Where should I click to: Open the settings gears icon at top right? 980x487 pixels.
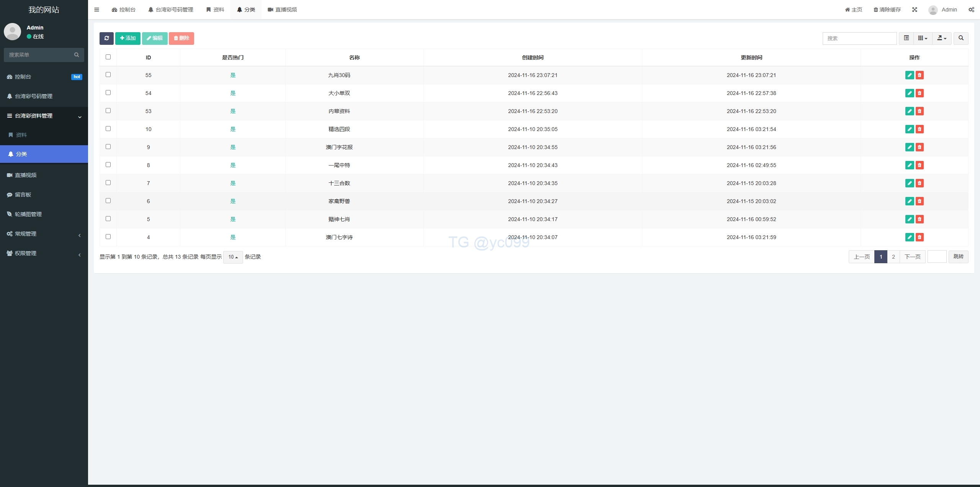click(x=971, y=10)
